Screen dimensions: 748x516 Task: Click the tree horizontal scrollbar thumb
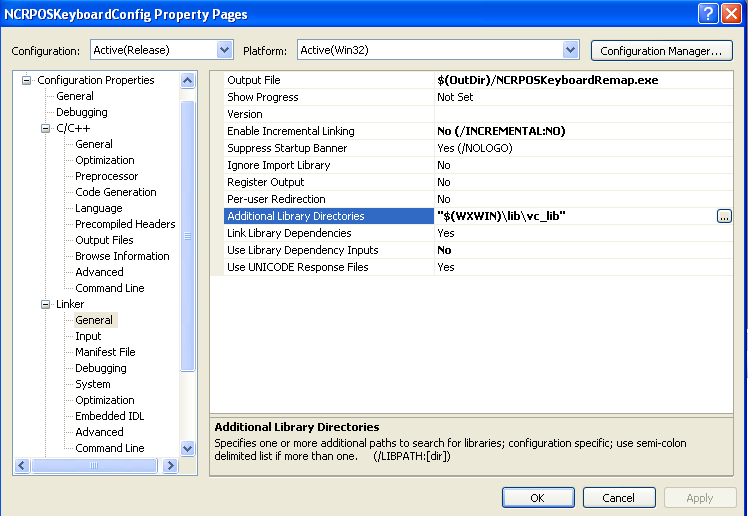94,465
